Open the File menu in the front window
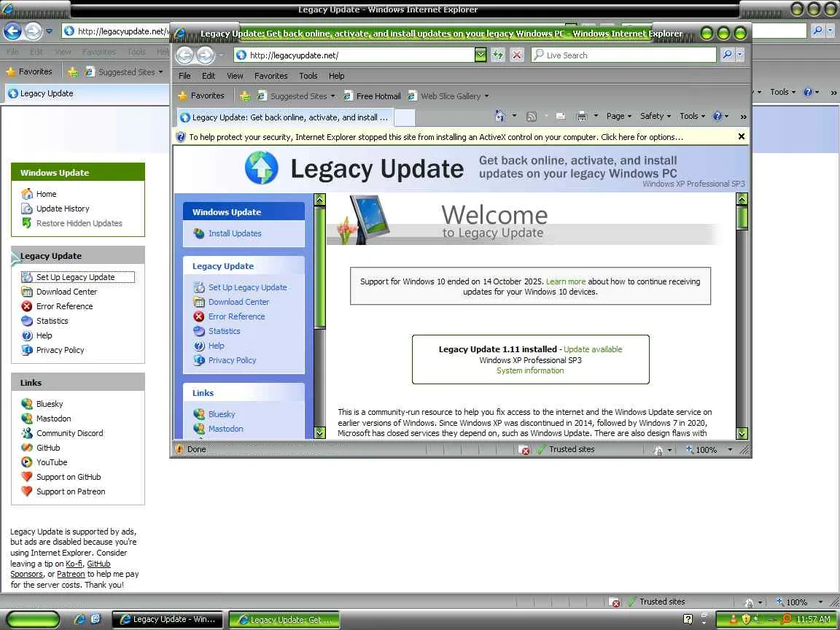The width and height of the screenshot is (840, 630). 184,76
